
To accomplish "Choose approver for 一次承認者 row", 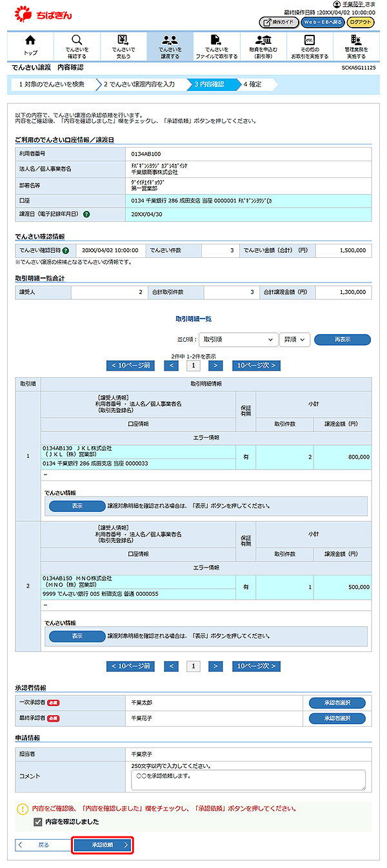I will [x=337, y=702].
